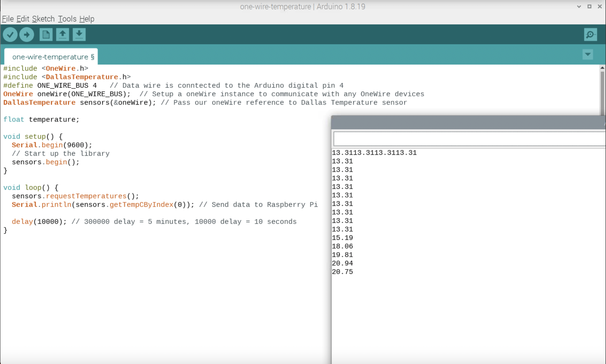606x364 pixels.
Task: Click the Verify sketch checkmark icon
Action: point(10,35)
